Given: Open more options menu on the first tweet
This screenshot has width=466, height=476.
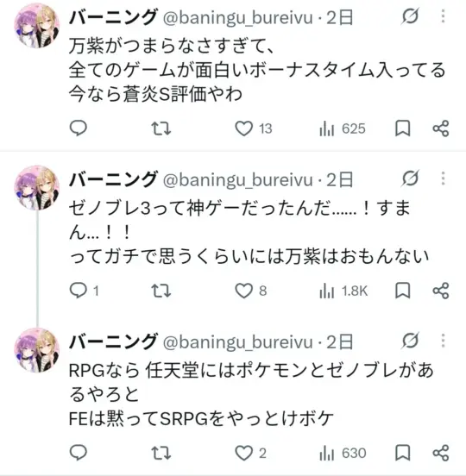Looking at the screenshot, I should click(x=443, y=16).
